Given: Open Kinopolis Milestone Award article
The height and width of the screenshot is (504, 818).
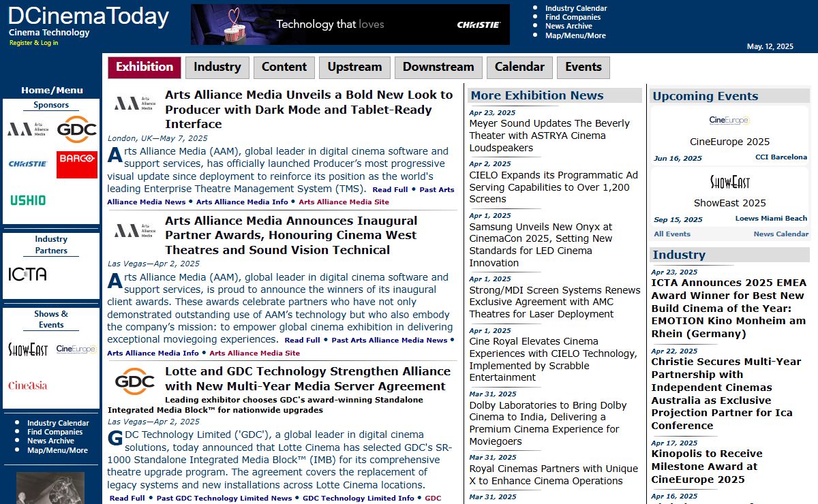Looking at the screenshot, I should click(x=707, y=467).
